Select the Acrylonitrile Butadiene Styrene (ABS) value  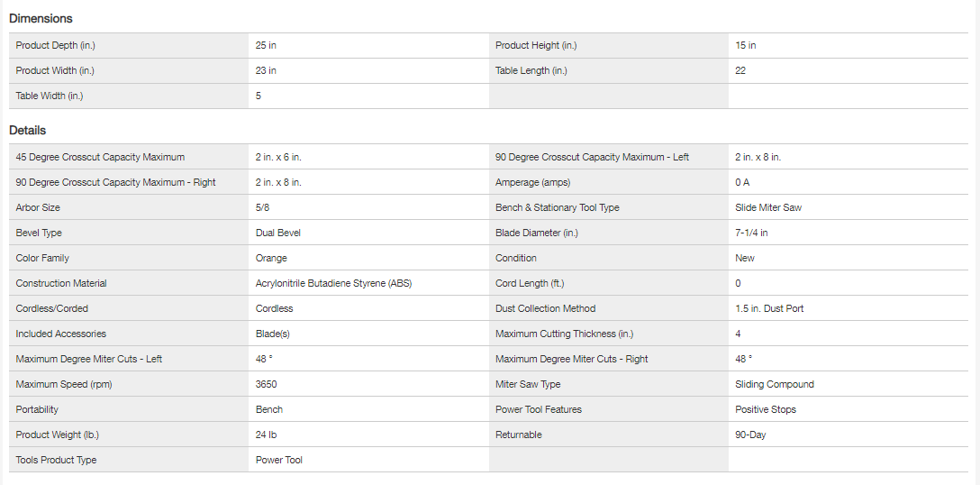(333, 283)
